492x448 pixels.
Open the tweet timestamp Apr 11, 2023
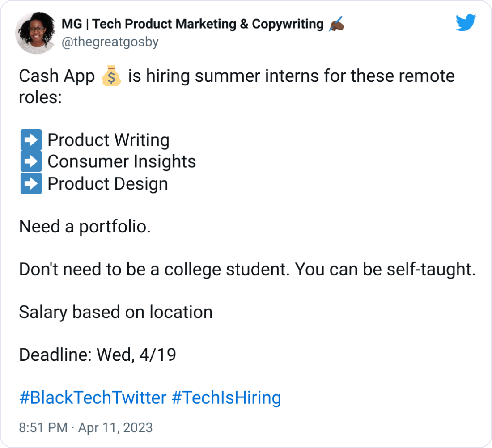115,427
